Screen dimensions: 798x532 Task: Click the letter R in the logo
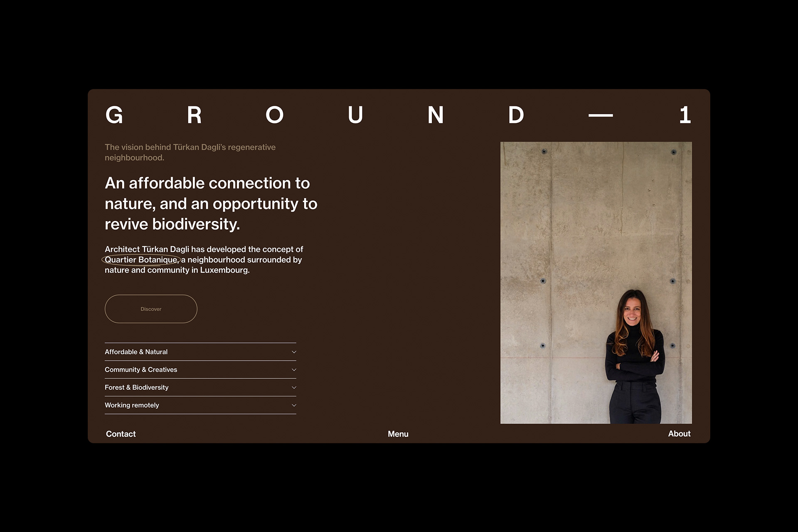coord(194,115)
